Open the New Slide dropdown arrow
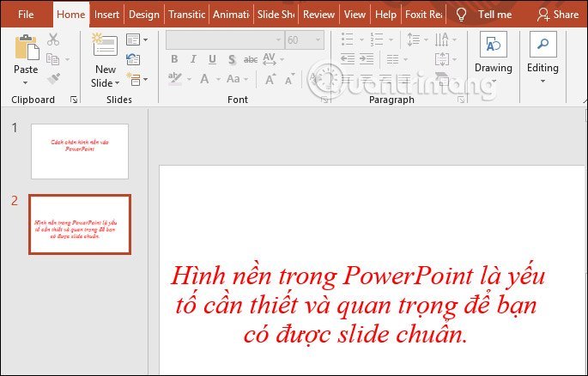This screenshot has width=588, height=376. [x=118, y=83]
